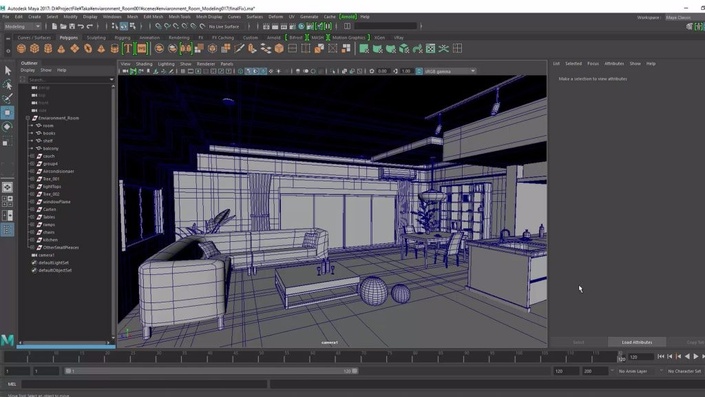Select the Paint Selection tool
This screenshot has width=705, height=397.
(x=8, y=98)
